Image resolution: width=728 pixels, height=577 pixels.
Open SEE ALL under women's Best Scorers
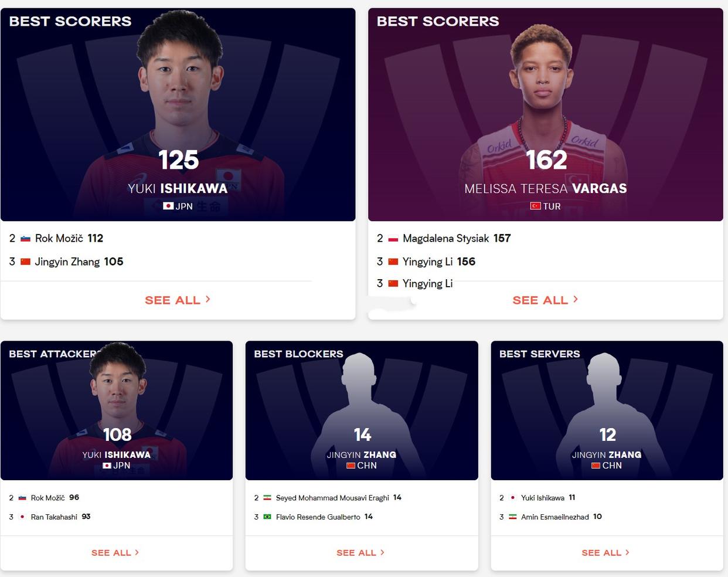tap(545, 300)
